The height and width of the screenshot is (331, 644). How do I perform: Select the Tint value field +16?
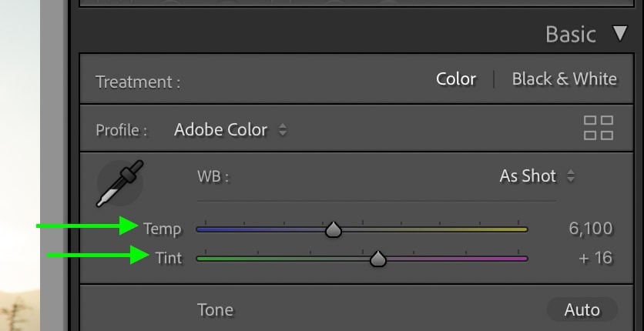595,258
